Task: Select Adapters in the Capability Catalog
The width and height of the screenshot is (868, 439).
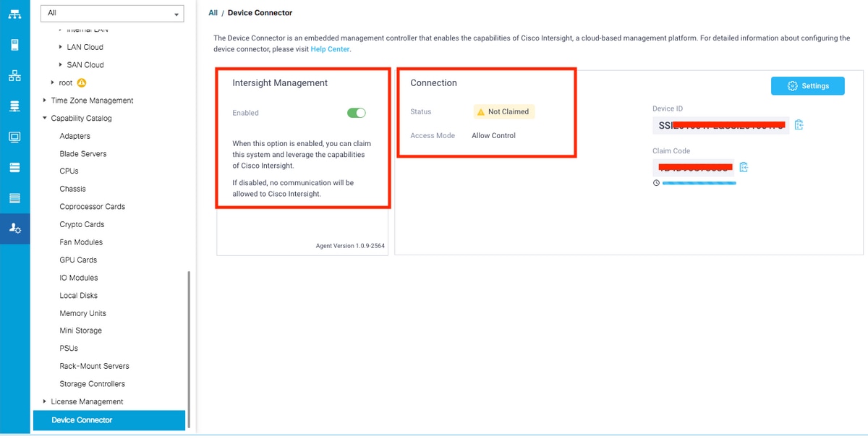Action: coord(75,136)
